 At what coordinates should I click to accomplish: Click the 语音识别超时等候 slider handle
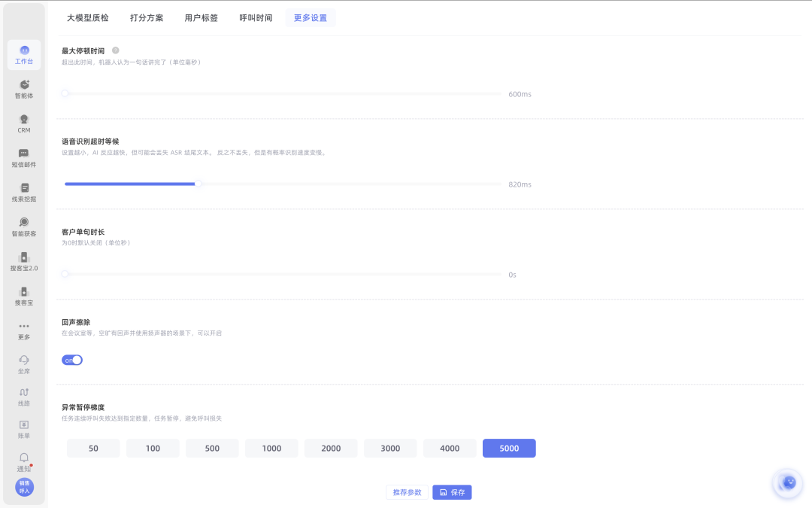pos(198,184)
